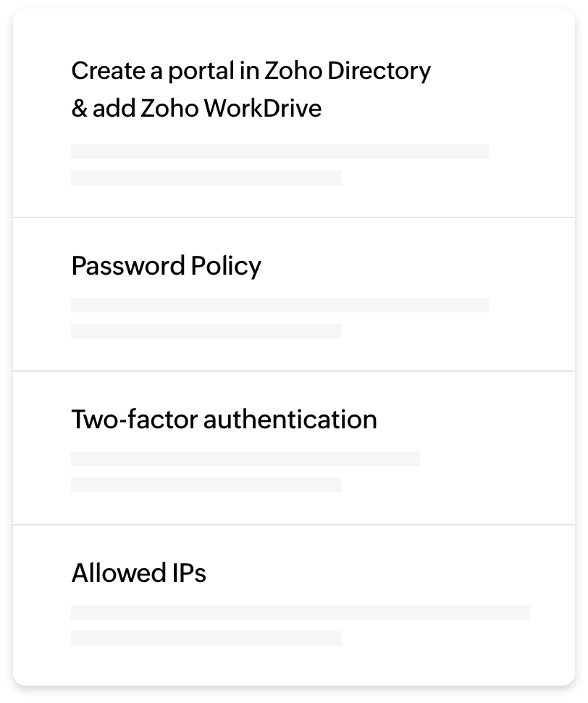Select the short placeholder bar under Password Policy
Viewport: 588px width, 703px height.
click(x=206, y=331)
